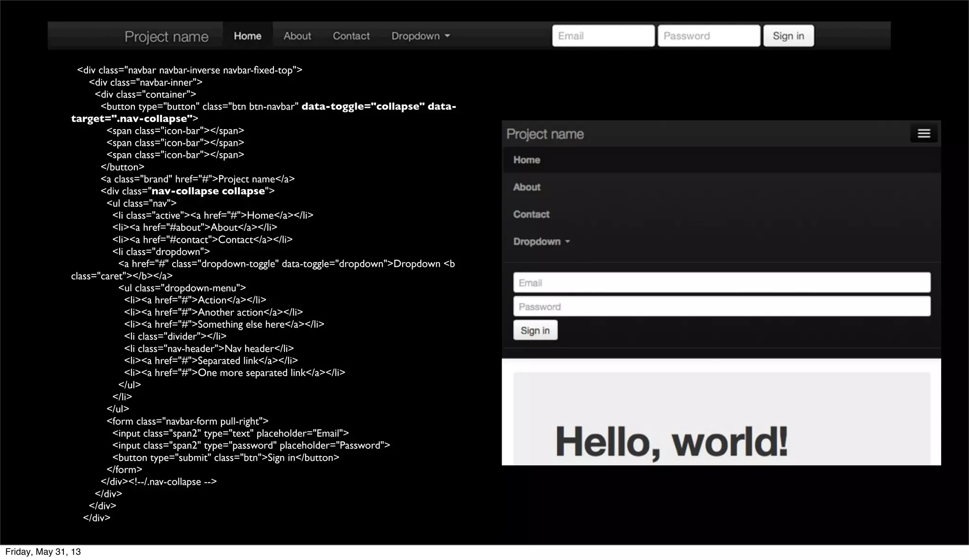Click the hamburger collapse icon in mobile navbar
The image size is (969, 560).
[924, 134]
